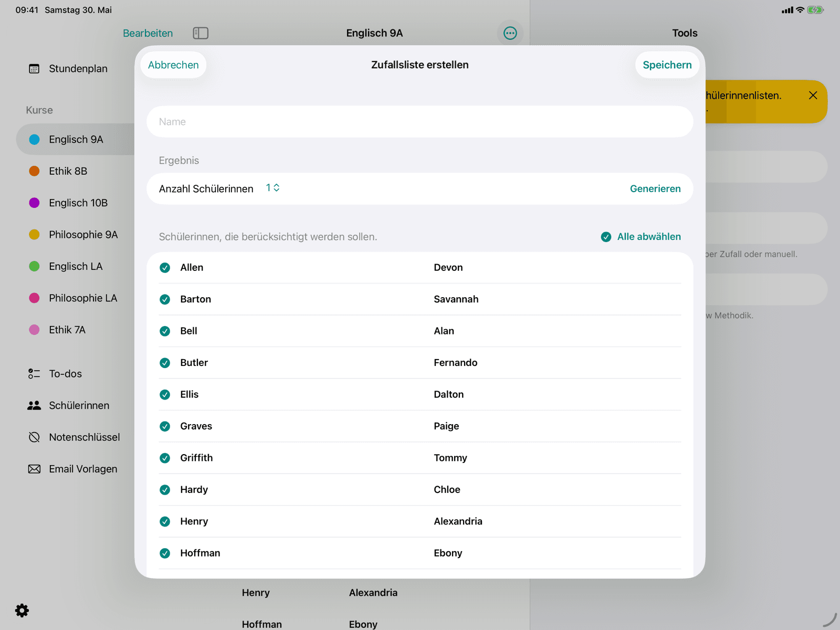Viewport: 840px width, 630px height.
Task: Open the Stundenplan calendar icon
Action: [34, 69]
